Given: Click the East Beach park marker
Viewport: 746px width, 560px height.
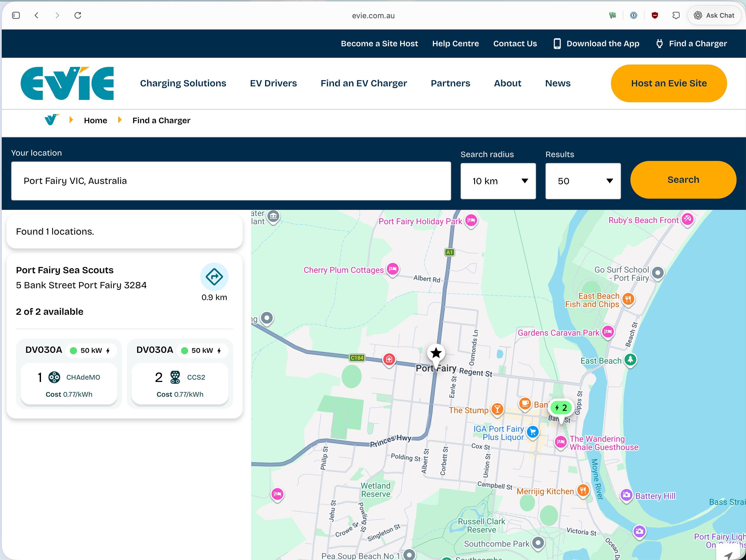Looking at the screenshot, I should point(630,360).
